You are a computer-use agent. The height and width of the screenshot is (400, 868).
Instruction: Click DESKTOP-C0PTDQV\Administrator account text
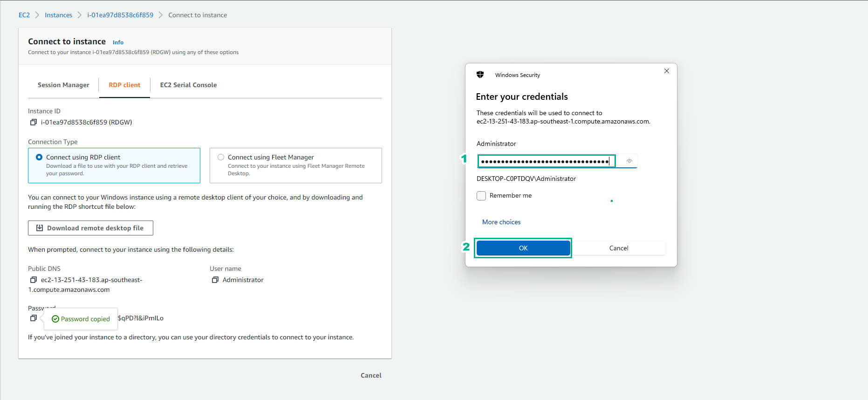(x=526, y=179)
